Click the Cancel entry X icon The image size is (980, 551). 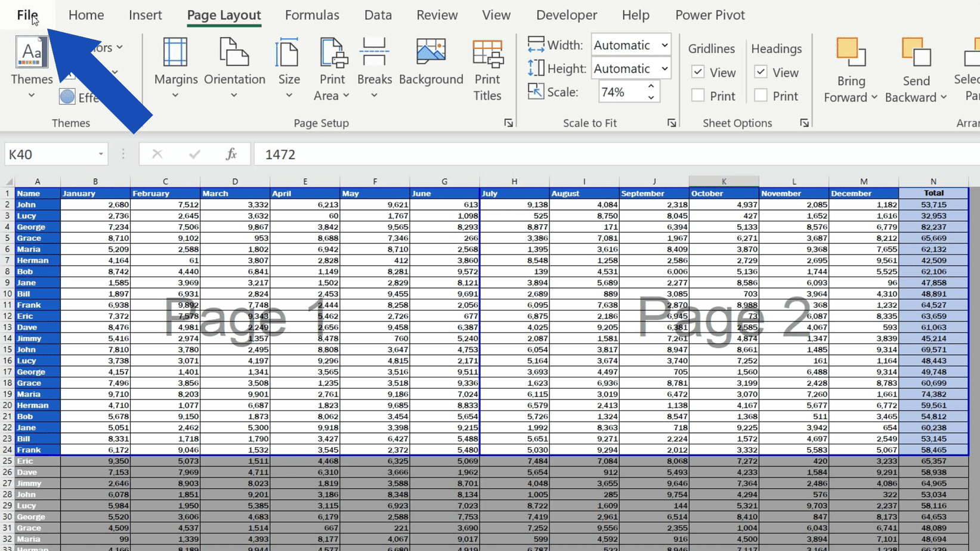coord(157,154)
